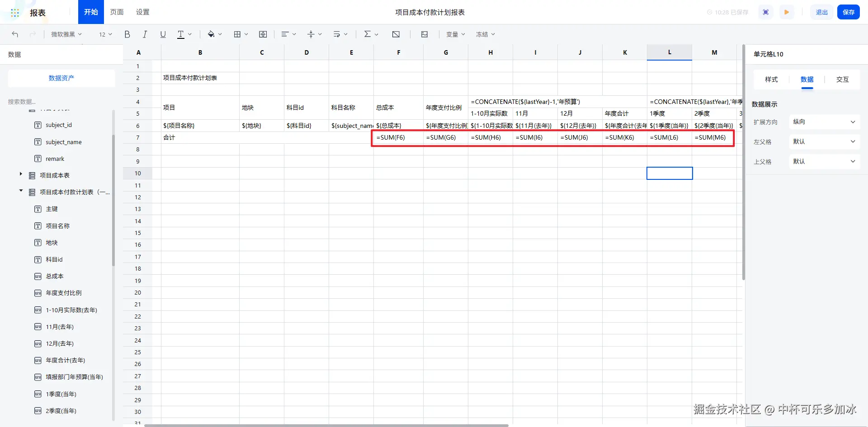Viewport: 868px width, 427px height.
Task: Open the 数据 panel tab
Action: coord(807,80)
